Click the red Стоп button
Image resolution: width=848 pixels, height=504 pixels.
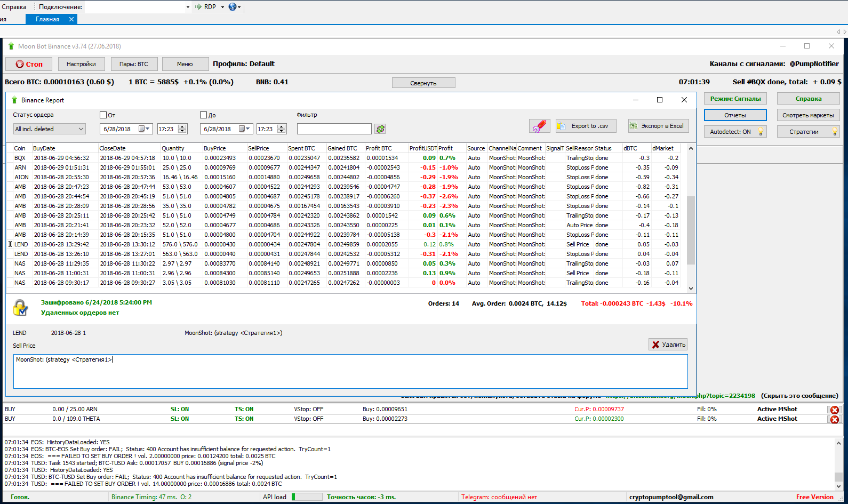pyautogui.click(x=29, y=64)
